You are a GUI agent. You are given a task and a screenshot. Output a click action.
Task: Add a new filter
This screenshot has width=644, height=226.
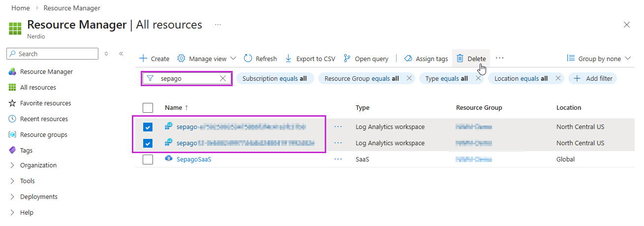[593, 78]
